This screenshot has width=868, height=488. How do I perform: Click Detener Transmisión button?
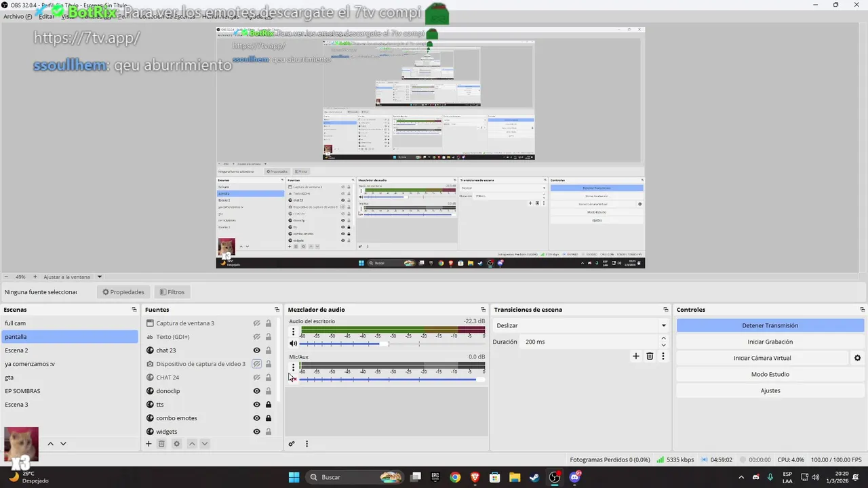[770, 325]
